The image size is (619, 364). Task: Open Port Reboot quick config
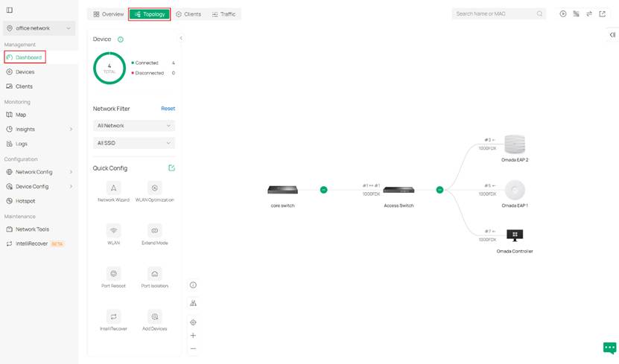click(113, 273)
